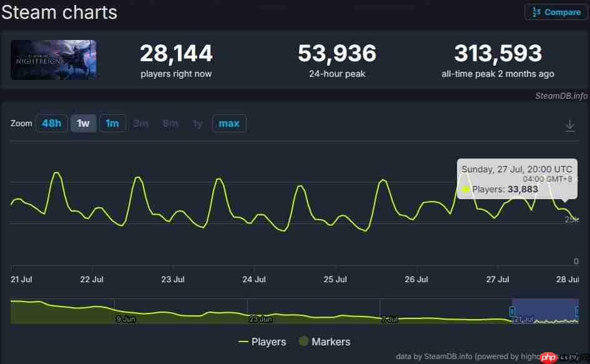Click the 7 Jul navigator label
The height and width of the screenshot is (364, 590).
point(390,319)
